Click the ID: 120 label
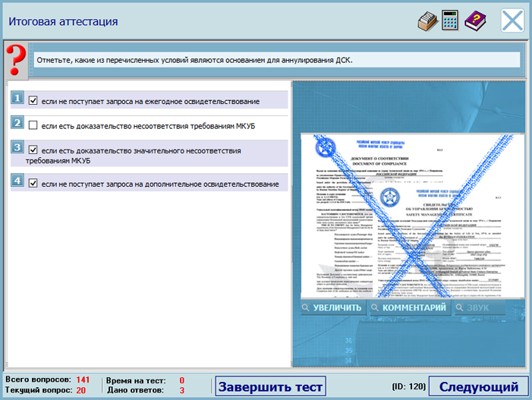The height and width of the screenshot is (400, 532). pos(408,386)
